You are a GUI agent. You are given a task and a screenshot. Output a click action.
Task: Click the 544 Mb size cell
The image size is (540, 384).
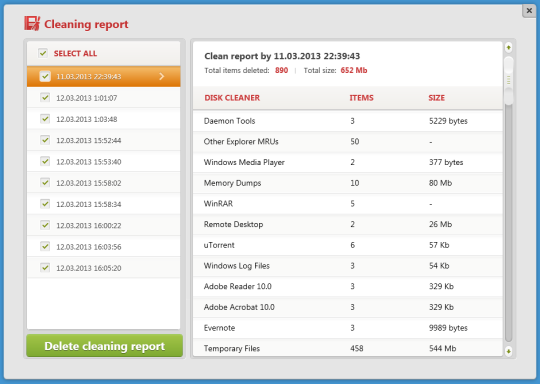click(x=442, y=348)
